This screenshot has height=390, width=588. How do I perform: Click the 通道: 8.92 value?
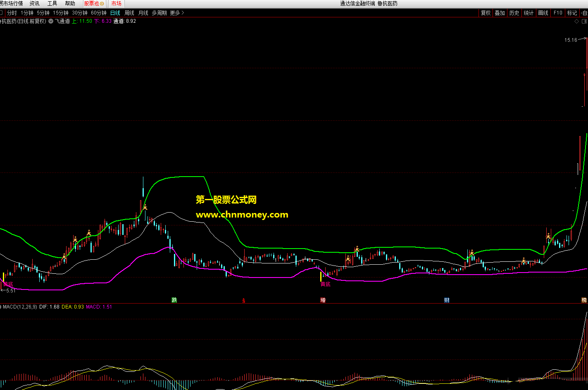tap(124, 21)
